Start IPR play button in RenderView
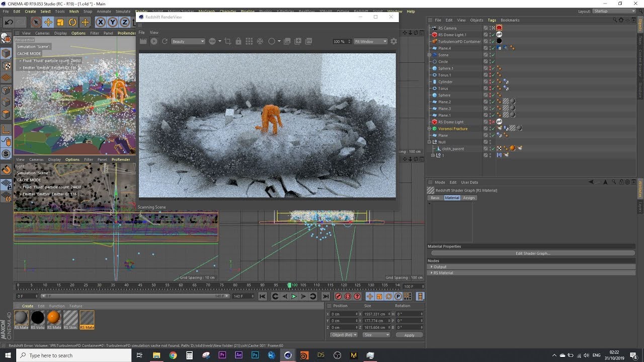Viewport: 644px width, 362px height. click(154, 41)
